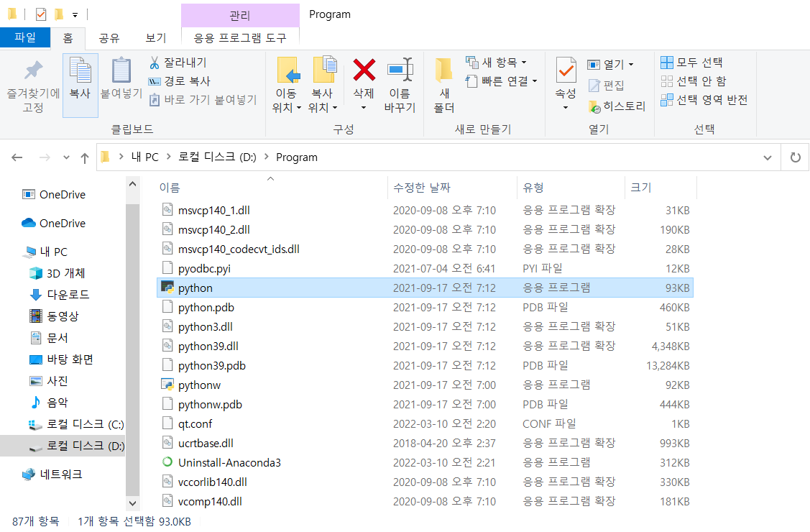
Task: Click 로컬 디스크 (D:) in address breadcrumb
Action: (217, 157)
